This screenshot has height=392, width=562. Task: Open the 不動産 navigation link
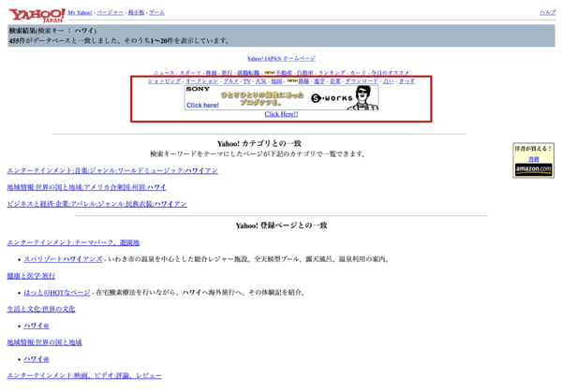click(x=284, y=73)
